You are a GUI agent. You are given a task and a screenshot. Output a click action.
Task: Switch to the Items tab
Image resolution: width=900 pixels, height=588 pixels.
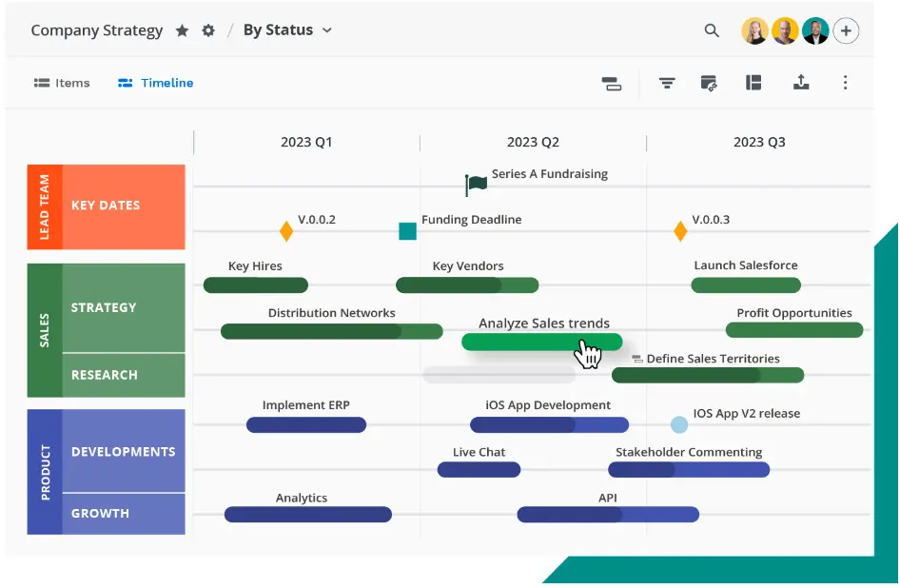tap(61, 83)
